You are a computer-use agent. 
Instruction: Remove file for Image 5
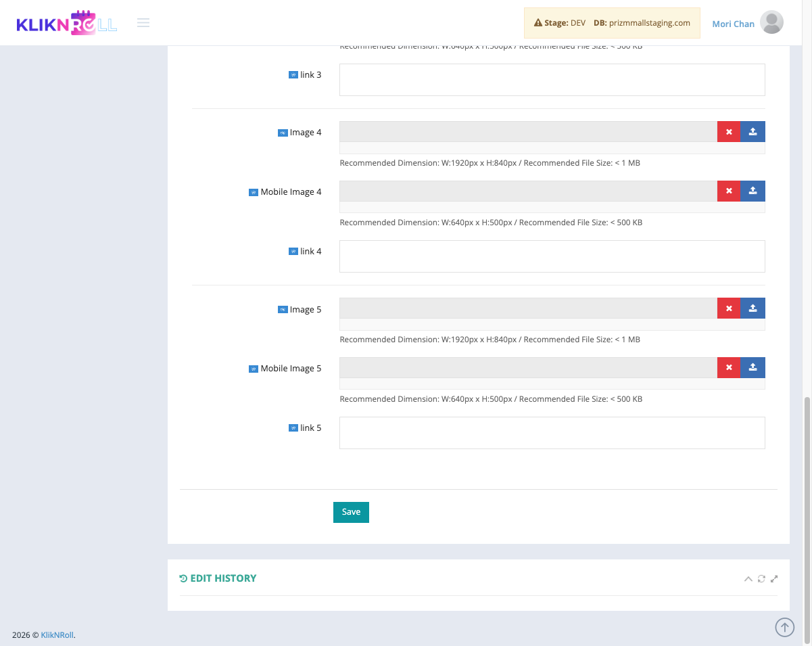pyautogui.click(x=729, y=308)
